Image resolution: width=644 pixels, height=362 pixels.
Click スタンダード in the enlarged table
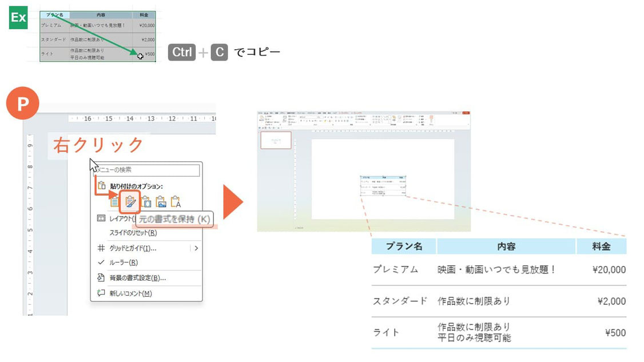pyautogui.click(x=400, y=301)
